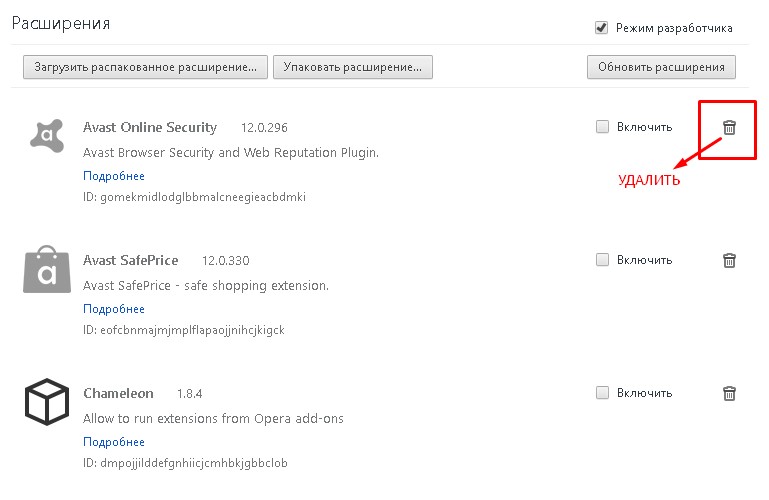Click ID gomekmidlodglbbmalcneegieacbdmki
The width and height of the screenshot is (769, 500).
(x=194, y=197)
